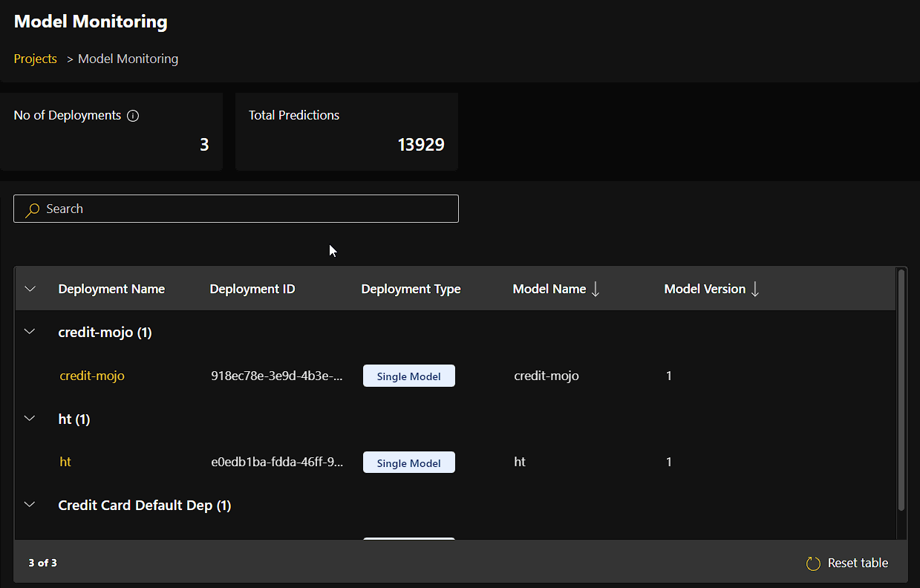Collapse all groups via header chevron
920x588 pixels.
(x=30, y=289)
